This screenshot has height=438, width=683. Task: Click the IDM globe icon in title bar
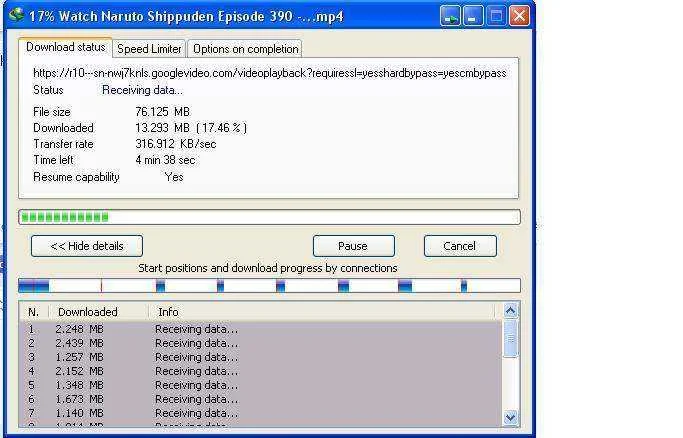coord(16,15)
